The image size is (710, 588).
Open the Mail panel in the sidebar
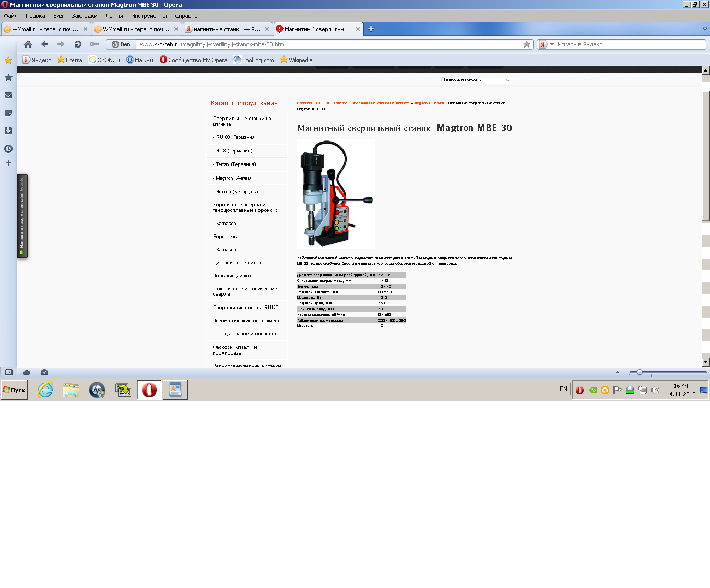point(8,96)
